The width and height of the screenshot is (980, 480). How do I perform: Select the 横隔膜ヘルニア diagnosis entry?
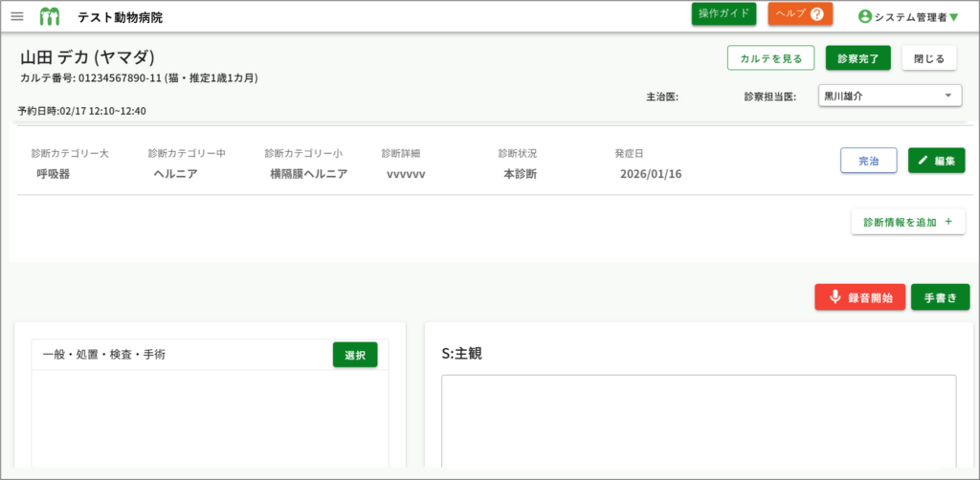pyautogui.click(x=308, y=174)
